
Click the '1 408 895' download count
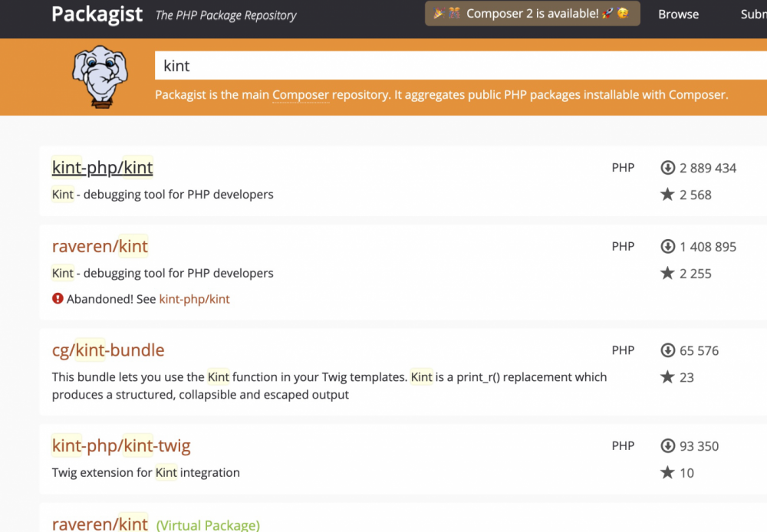pos(708,247)
